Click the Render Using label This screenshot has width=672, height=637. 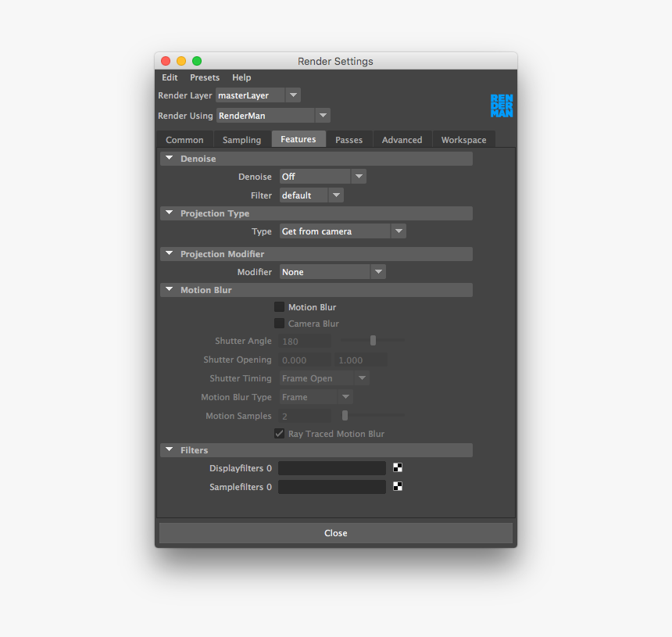point(185,116)
